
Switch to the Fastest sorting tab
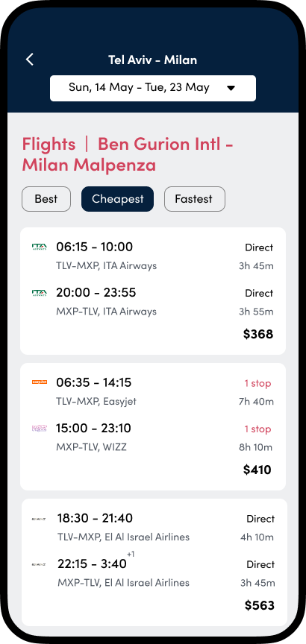[195, 199]
